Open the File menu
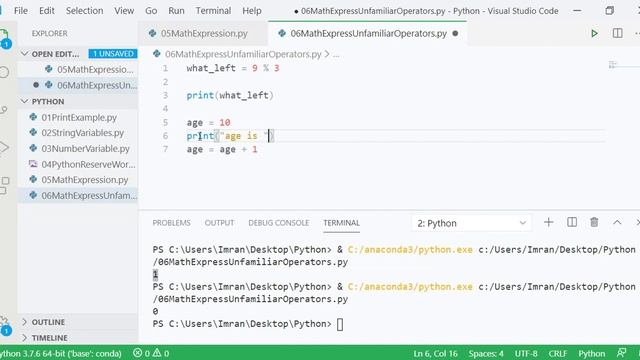640x360 pixels. point(21,11)
